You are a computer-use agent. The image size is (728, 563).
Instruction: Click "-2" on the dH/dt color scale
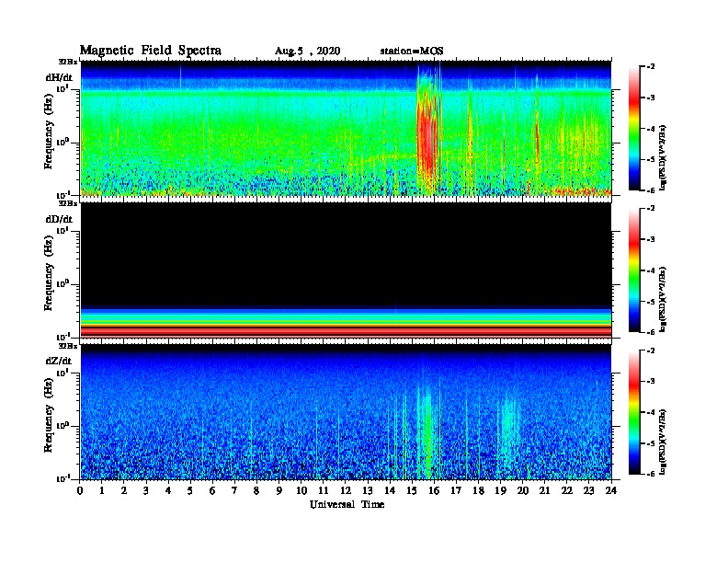651,67
